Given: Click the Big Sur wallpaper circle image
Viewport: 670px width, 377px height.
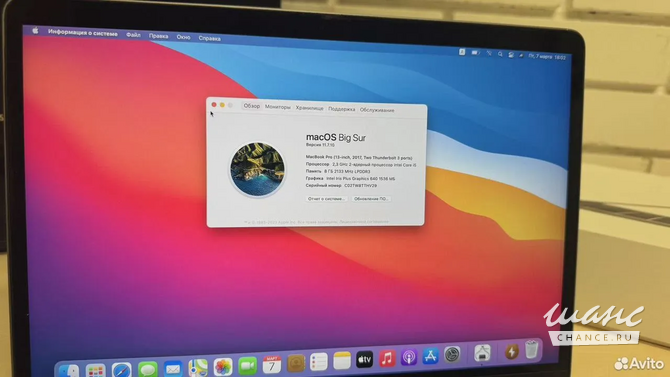Looking at the screenshot, I should (x=257, y=169).
